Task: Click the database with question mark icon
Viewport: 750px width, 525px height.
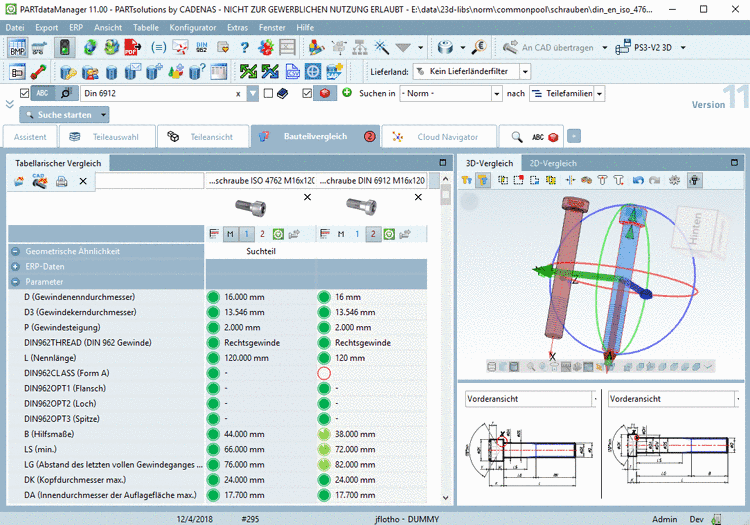Action: pyautogui.click(x=197, y=72)
